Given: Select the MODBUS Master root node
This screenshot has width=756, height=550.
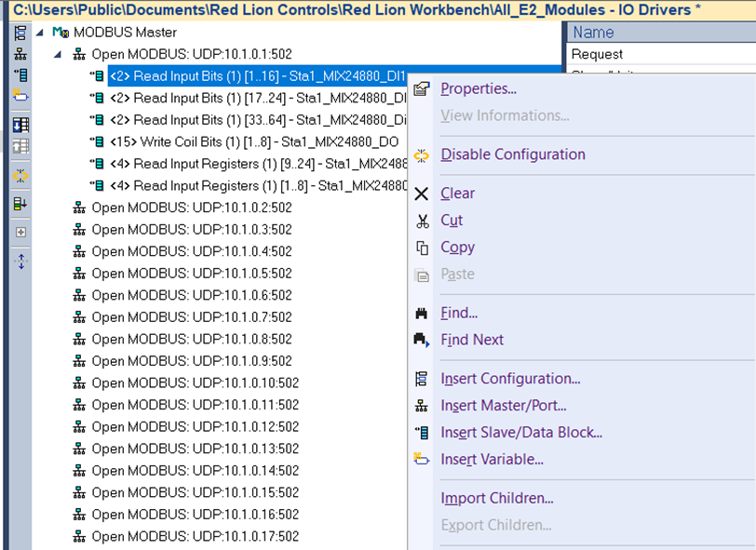Looking at the screenshot, I should pyautogui.click(x=125, y=33).
